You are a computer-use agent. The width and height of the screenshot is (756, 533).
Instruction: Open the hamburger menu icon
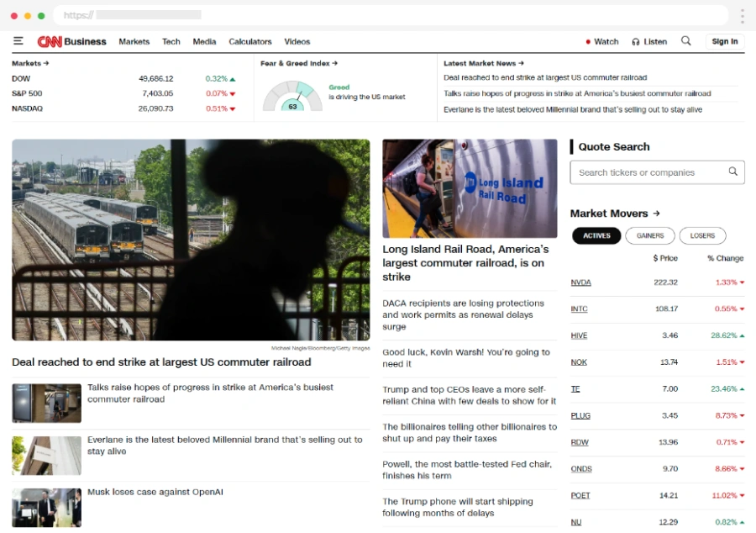click(18, 41)
